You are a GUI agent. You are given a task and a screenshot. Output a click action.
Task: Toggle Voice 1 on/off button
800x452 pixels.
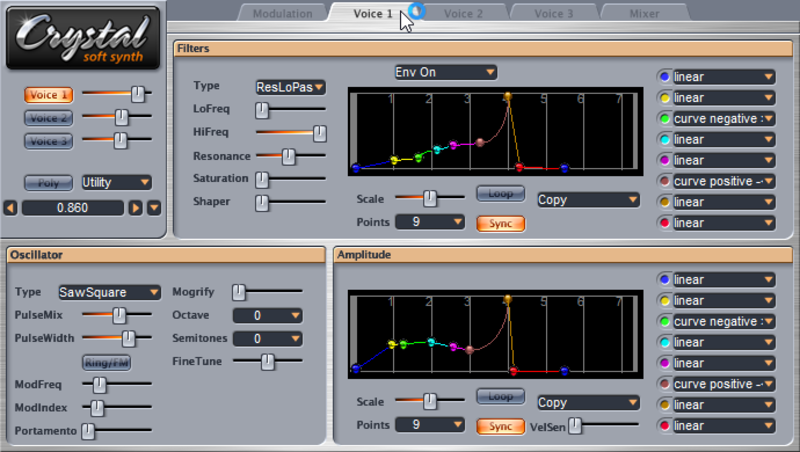click(48, 95)
